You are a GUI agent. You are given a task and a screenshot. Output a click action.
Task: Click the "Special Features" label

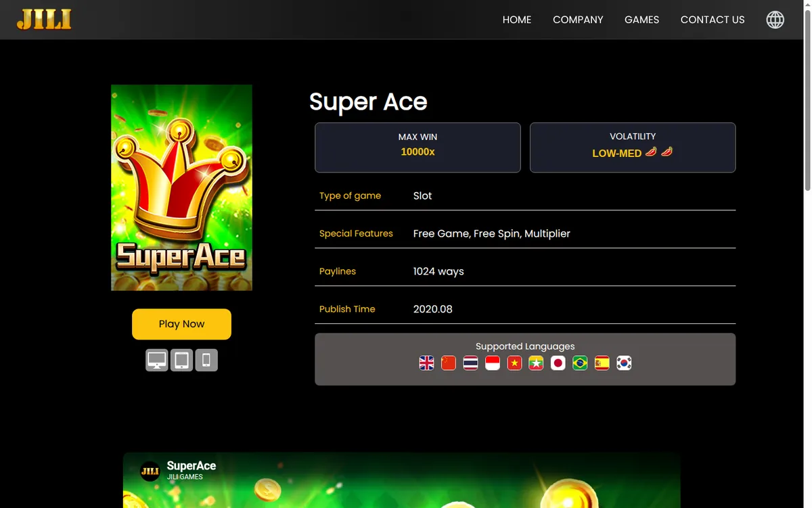coord(356,233)
